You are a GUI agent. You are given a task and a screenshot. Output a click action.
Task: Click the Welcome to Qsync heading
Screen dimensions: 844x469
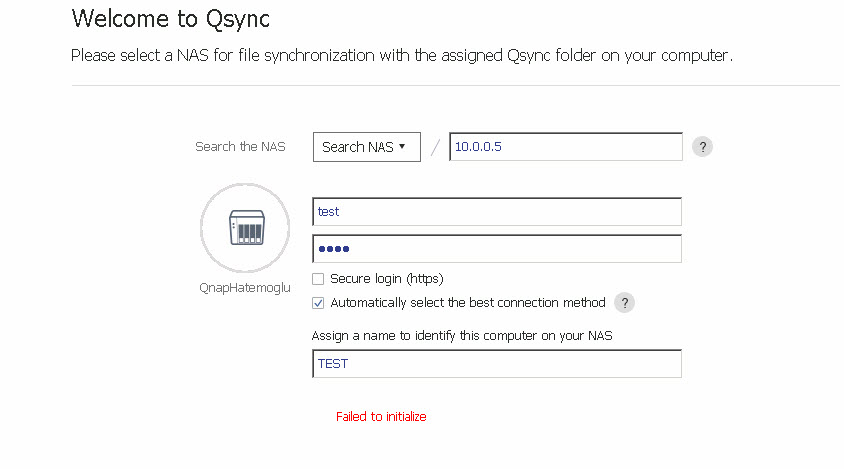click(171, 19)
